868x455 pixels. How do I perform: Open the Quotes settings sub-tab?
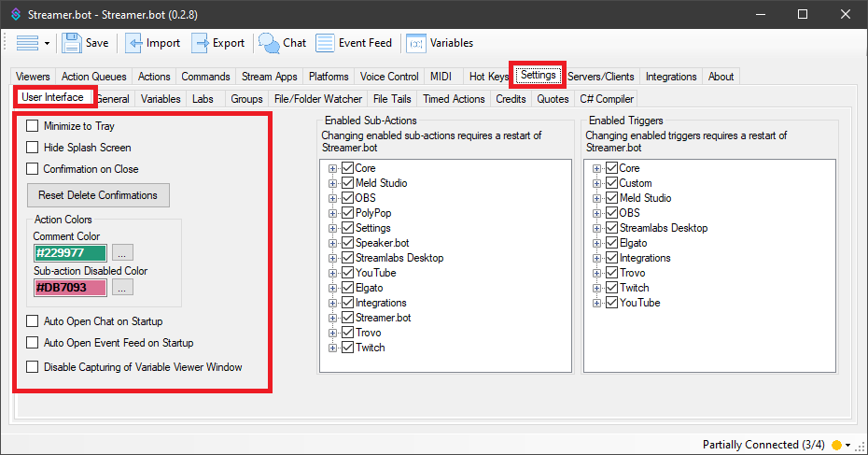tap(553, 99)
